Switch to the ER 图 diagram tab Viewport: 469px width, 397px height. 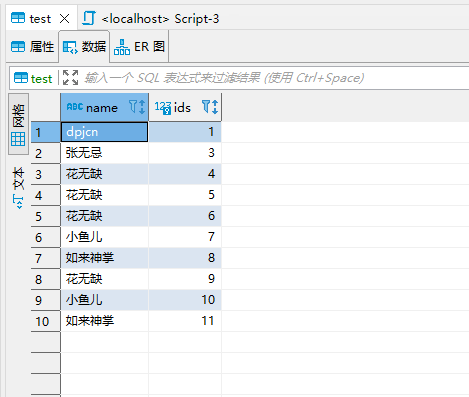[x=139, y=47]
